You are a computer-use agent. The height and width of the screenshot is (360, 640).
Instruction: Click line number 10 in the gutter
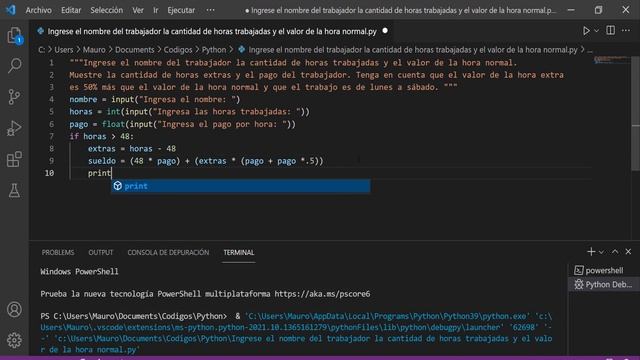(x=49, y=173)
